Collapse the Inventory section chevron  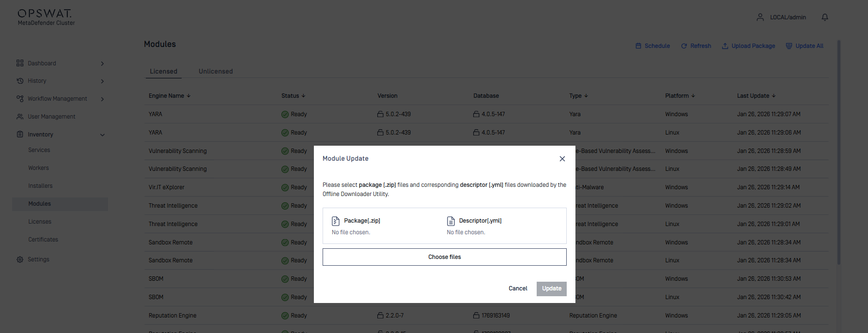coord(102,135)
